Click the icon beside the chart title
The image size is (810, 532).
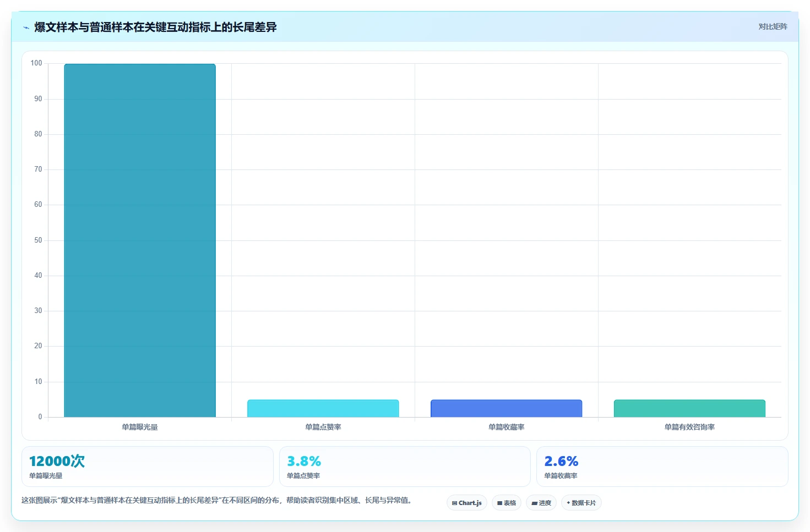point(26,28)
